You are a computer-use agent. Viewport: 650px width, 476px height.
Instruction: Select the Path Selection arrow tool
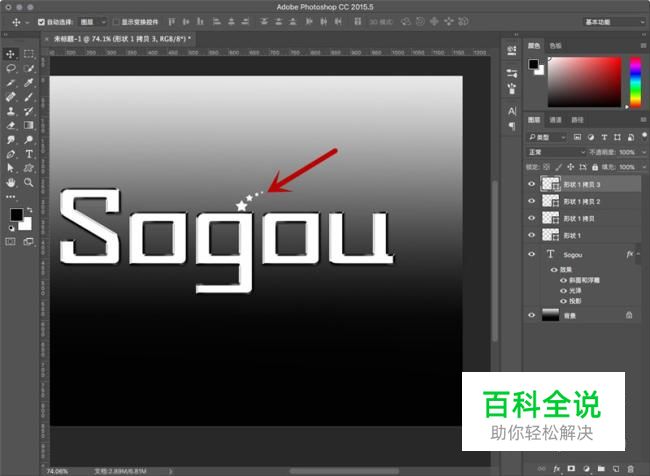[x=11, y=168]
